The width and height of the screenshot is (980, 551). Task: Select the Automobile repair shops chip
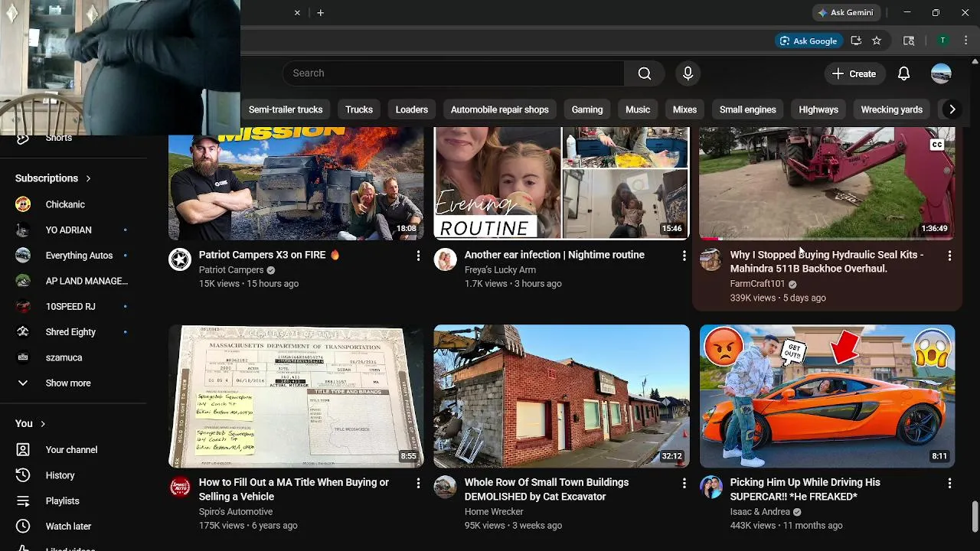(x=499, y=109)
